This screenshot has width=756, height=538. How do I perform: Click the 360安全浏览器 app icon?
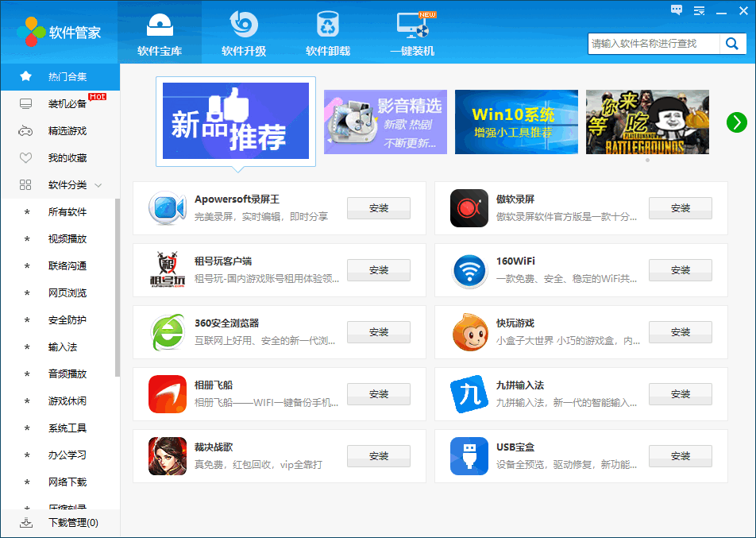pos(168,332)
